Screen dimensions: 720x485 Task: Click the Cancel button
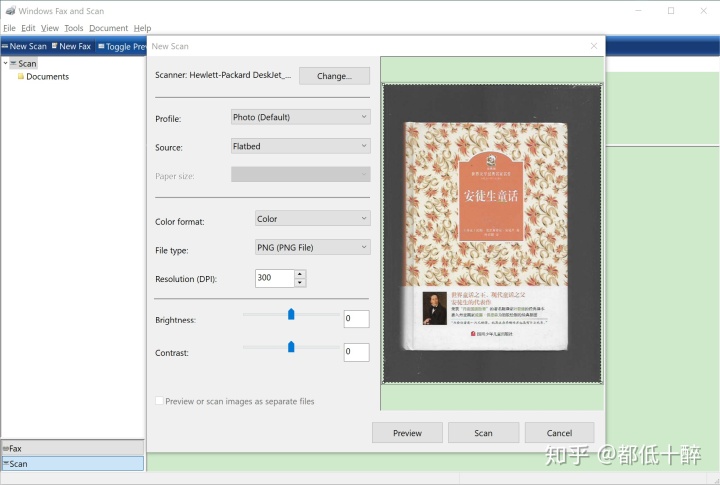point(559,433)
